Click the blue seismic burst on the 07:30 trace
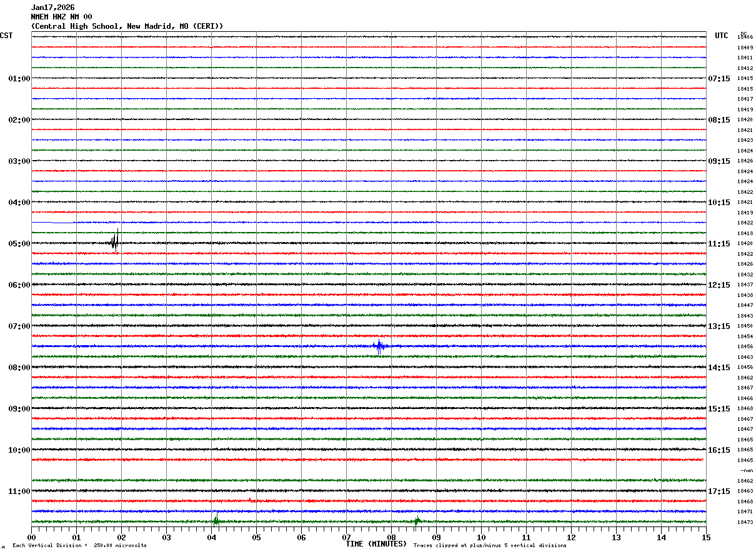The height and width of the screenshot is (554, 756). (x=380, y=346)
